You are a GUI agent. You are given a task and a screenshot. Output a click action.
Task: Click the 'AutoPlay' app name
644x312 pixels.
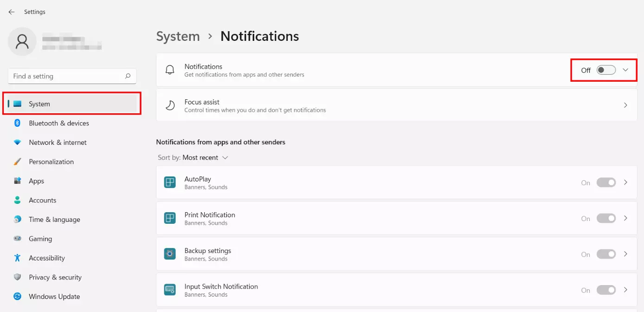click(198, 179)
